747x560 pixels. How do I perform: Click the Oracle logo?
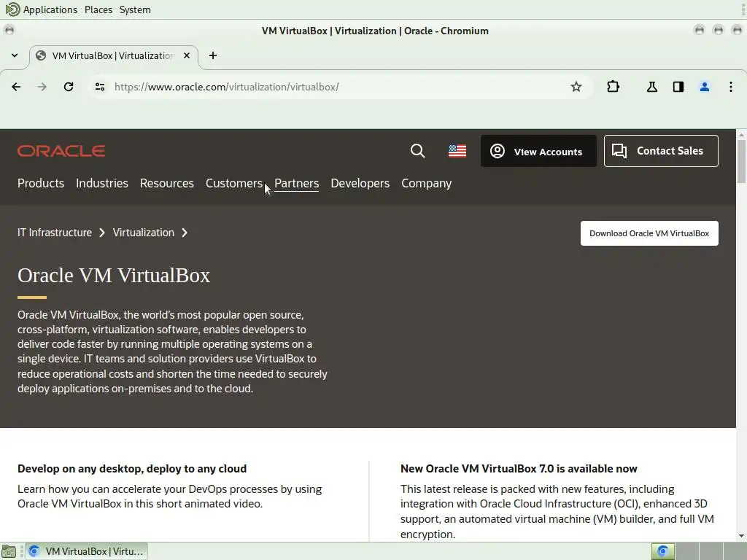point(61,151)
